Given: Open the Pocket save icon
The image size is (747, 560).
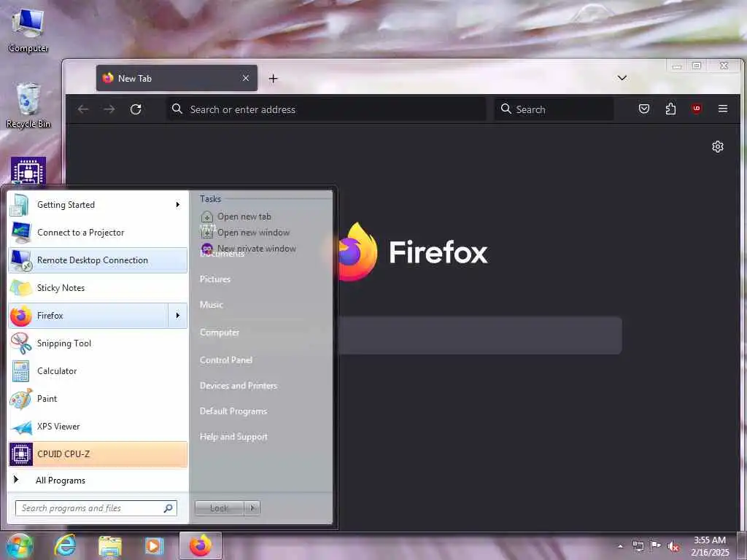Looking at the screenshot, I should [643, 109].
